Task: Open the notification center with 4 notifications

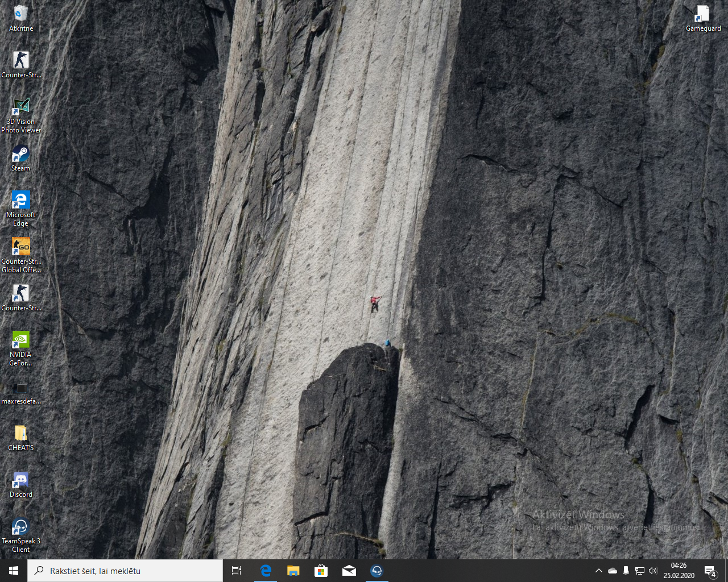Action: pyautogui.click(x=710, y=571)
